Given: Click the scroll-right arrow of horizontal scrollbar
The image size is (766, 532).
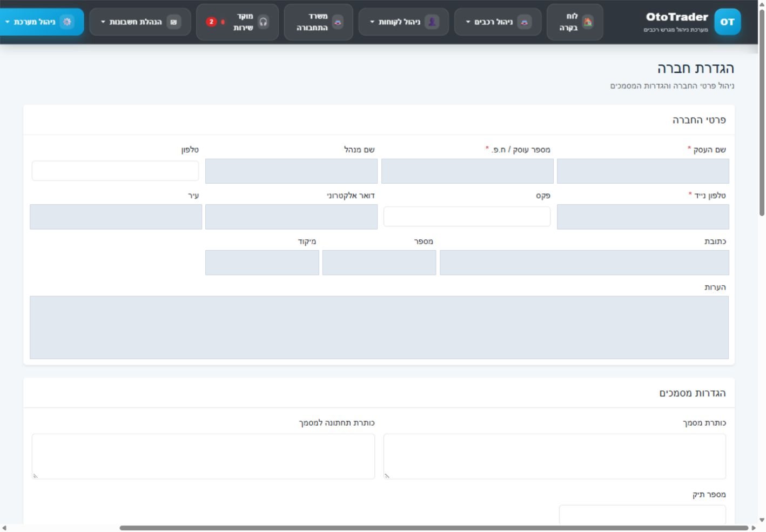Looking at the screenshot, I should [x=754, y=528].
